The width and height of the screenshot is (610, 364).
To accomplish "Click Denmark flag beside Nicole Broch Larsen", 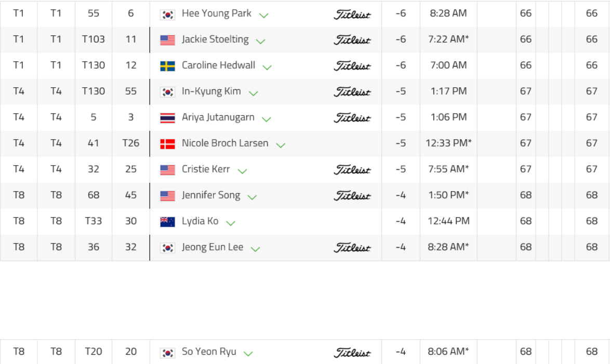I will pos(167,144).
